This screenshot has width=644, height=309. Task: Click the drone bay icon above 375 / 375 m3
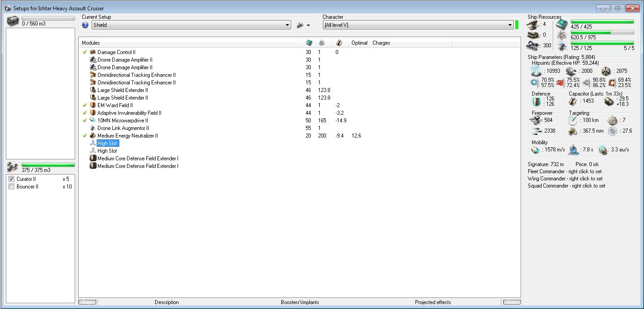coord(13,167)
